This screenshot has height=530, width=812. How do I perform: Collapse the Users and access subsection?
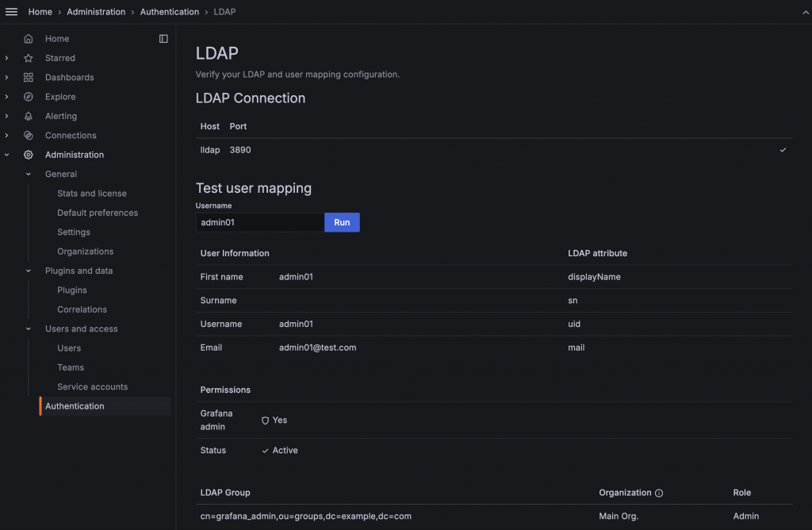pyautogui.click(x=29, y=329)
